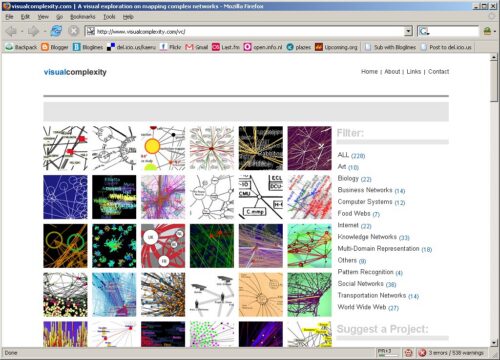Click the page scrollbar down arrow

coord(494,343)
